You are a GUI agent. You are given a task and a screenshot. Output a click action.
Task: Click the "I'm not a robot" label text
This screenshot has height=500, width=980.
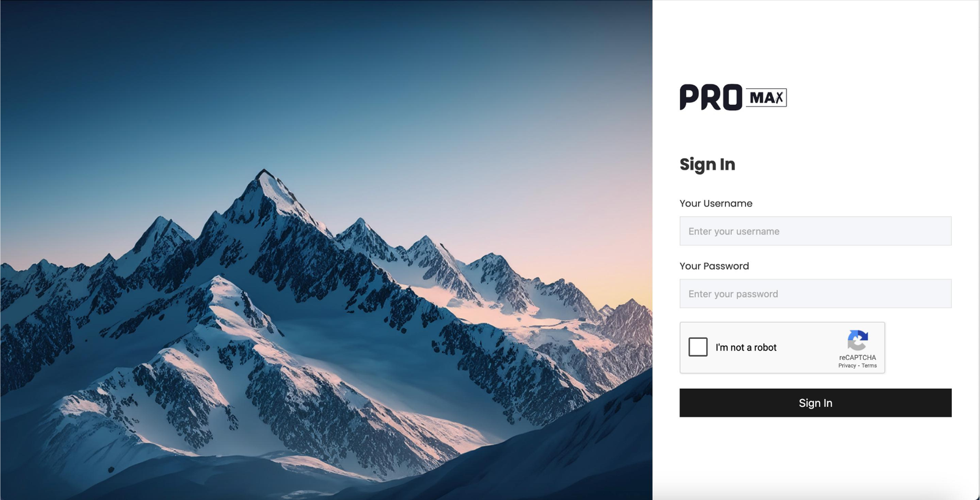pos(745,347)
